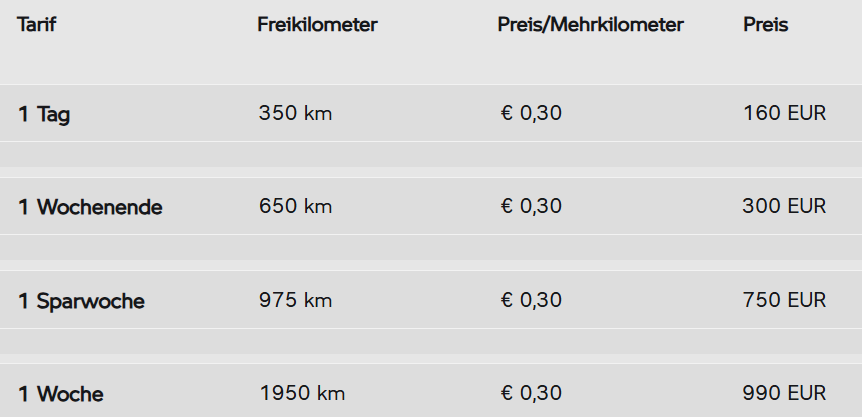Click the 650 km free kilometers cell

pos(295,206)
